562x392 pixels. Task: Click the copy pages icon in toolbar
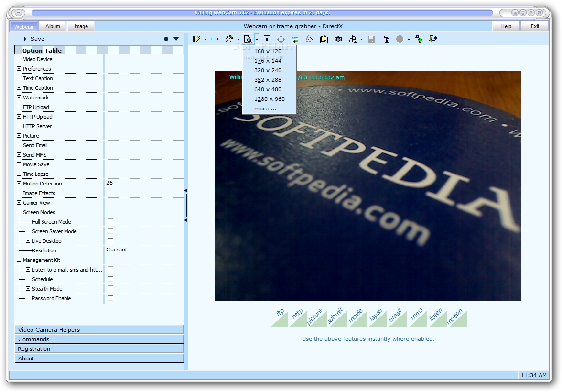[386, 39]
